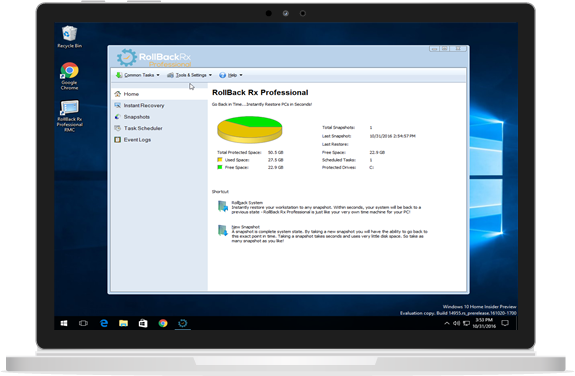Click the Rollback System shortcut icon
The image size is (575, 376).
tap(223, 206)
